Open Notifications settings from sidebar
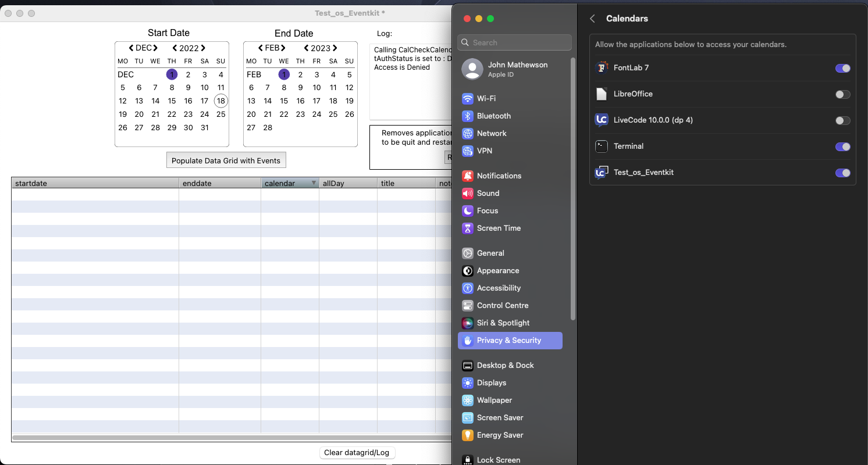 click(499, 176)
